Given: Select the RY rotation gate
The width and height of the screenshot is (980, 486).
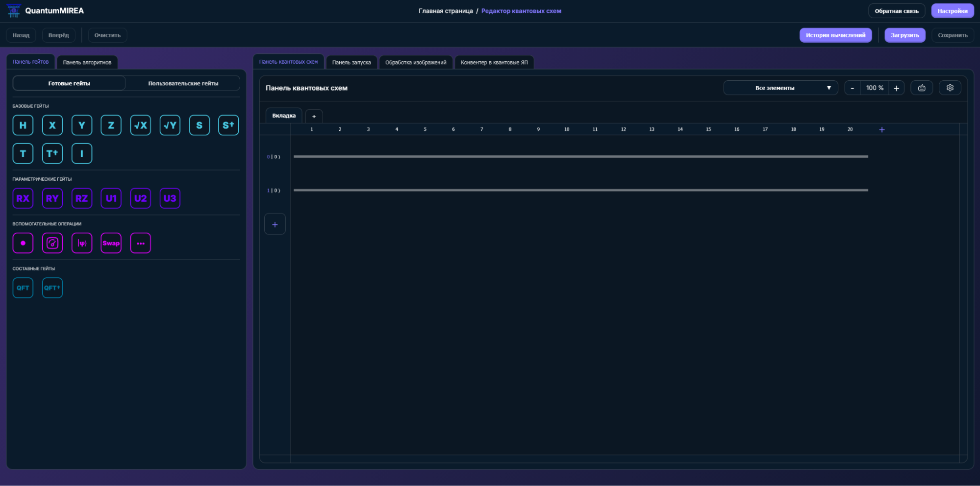Looking at the screenshot, I should point(52,198).
